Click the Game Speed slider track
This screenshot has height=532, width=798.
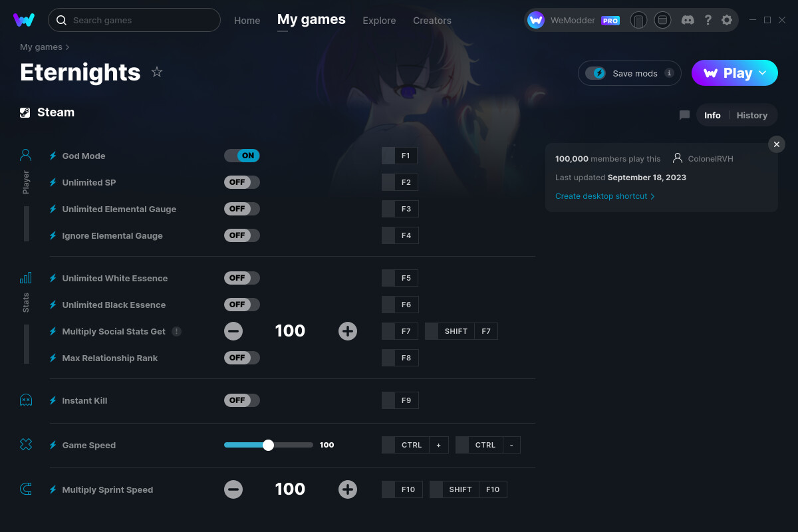[x=269, y=445]
